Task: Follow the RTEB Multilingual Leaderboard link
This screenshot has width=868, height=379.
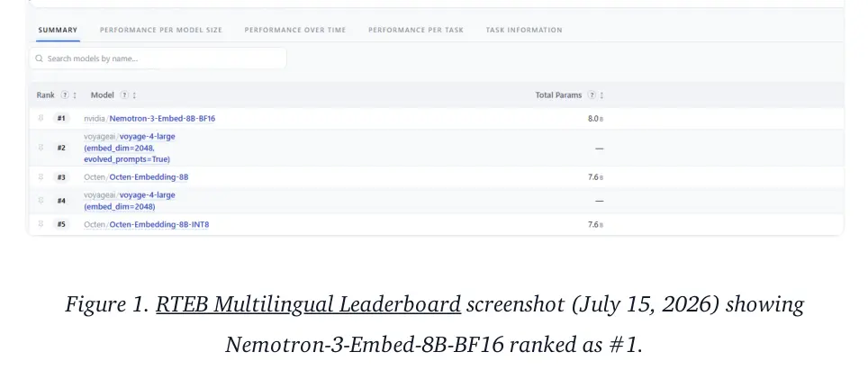Action: pos(308,305)
